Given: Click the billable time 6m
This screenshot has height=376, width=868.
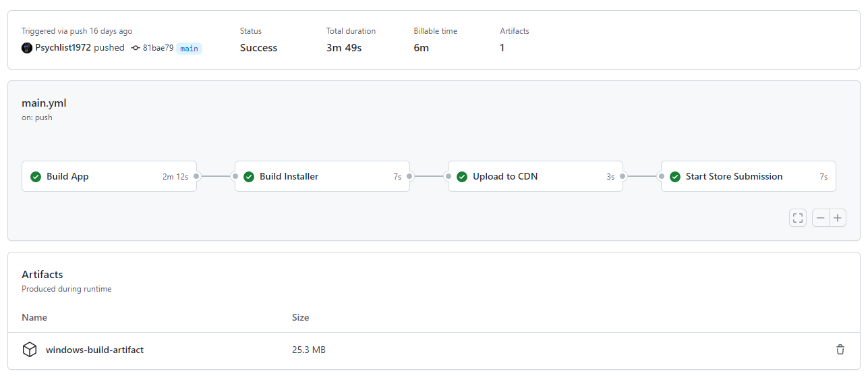Looking at the screenshot, I should [x=422, y=48].
